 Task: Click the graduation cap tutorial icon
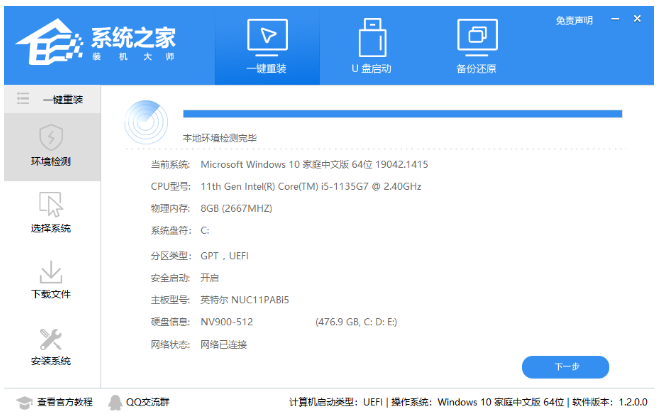point(24,403)
